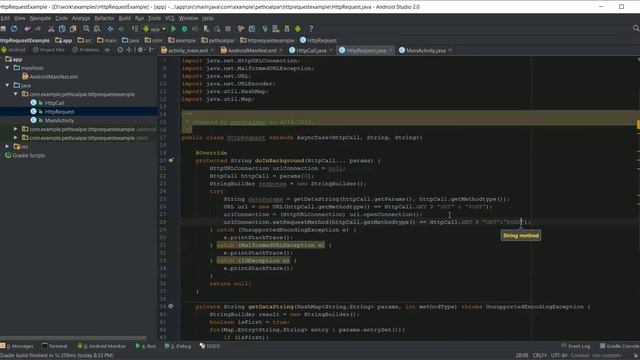Image resolution: width=640 pixels, height=360 pixels.
Task: Open Search Everywhere magnifier at top right
Action: pyautogui.click(x=636, y=28)
